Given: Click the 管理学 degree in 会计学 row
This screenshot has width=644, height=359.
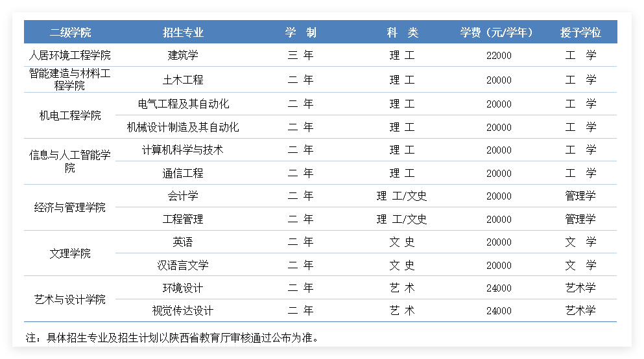Looking at the screenshot, I should click(580, 196).
